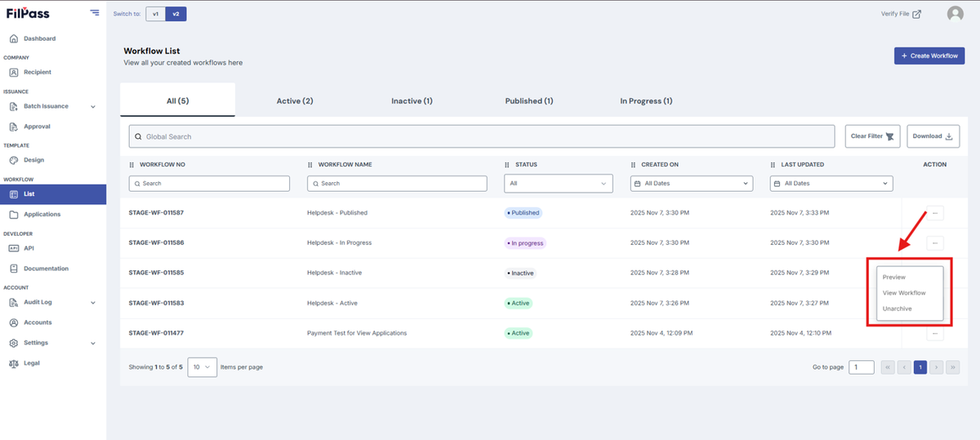Open action menu for Payment Test row
This screenshot has width=980, height=440.
click(935, 333)
